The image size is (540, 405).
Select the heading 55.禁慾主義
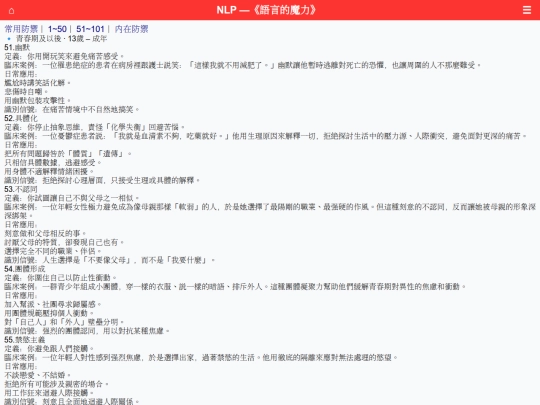coord(25,340)
